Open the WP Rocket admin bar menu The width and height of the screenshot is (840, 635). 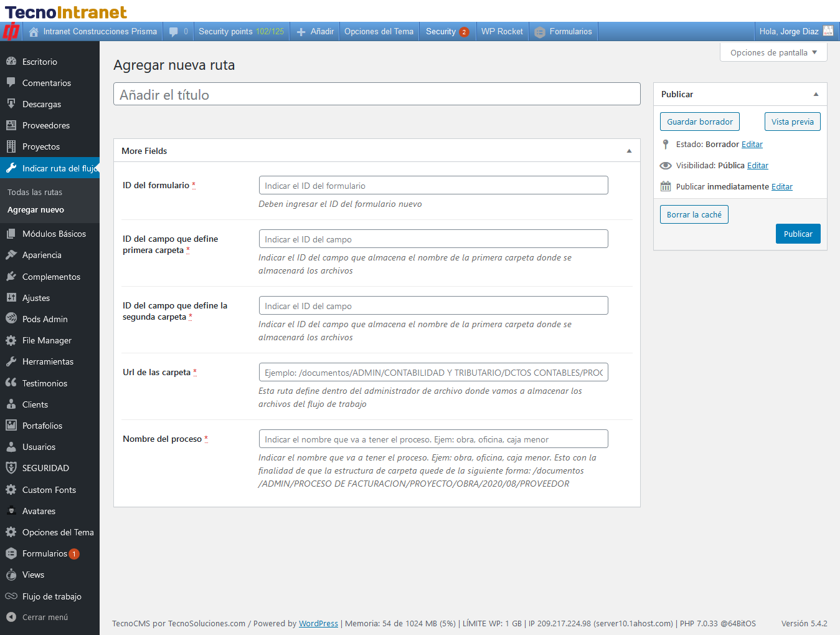[502, 32]
